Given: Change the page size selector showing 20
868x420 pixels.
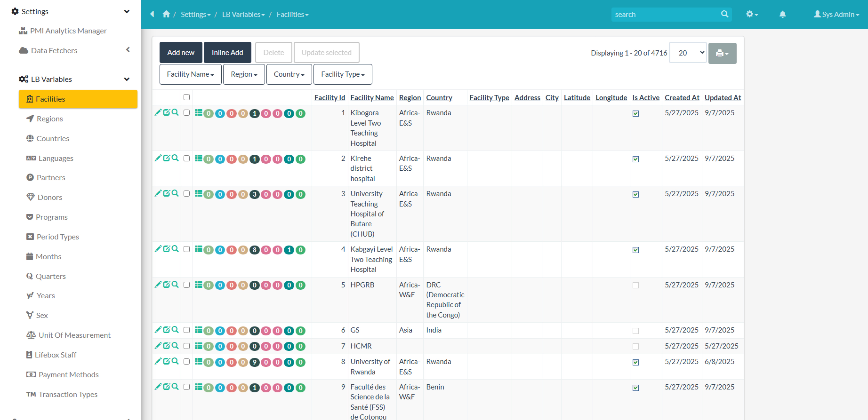Looking at the screenshot, I should pos(688,53).
